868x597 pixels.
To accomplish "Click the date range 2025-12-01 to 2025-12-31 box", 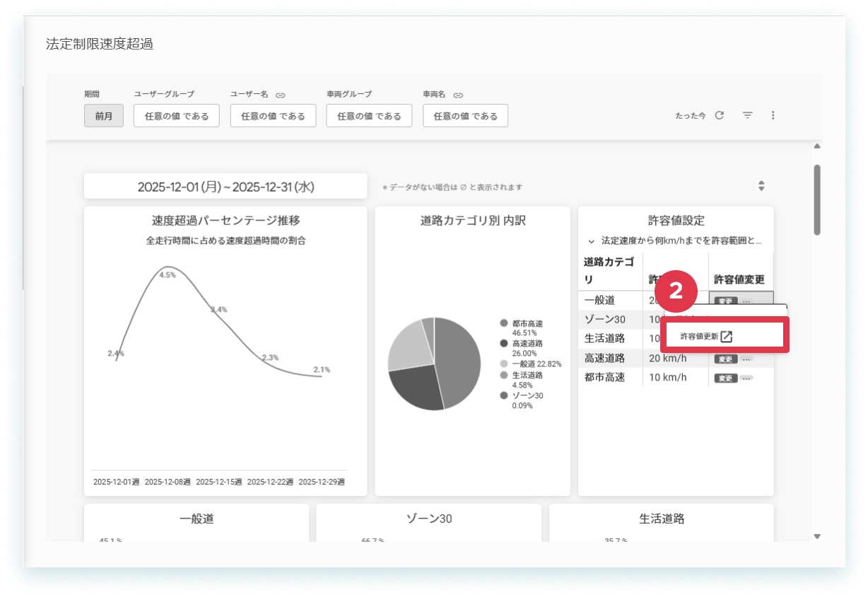I will 225,187.
